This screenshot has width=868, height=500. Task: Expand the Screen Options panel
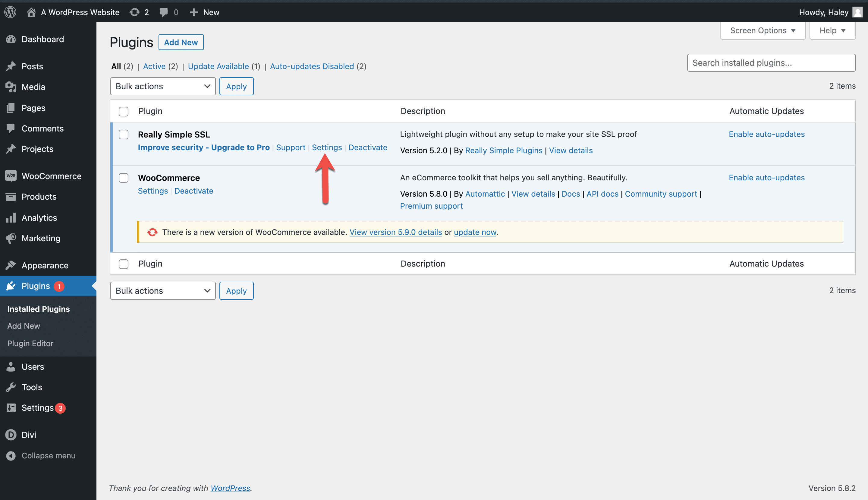[763, 30]
